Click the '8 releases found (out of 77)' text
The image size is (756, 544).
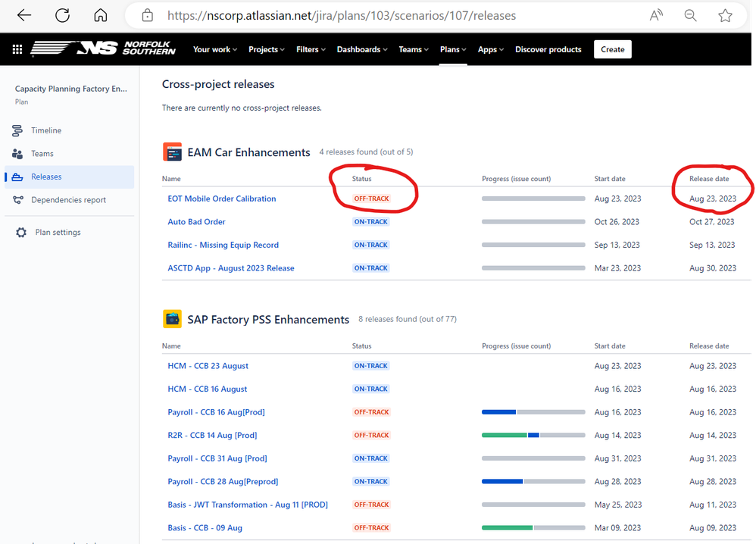(x=408, y=319)
